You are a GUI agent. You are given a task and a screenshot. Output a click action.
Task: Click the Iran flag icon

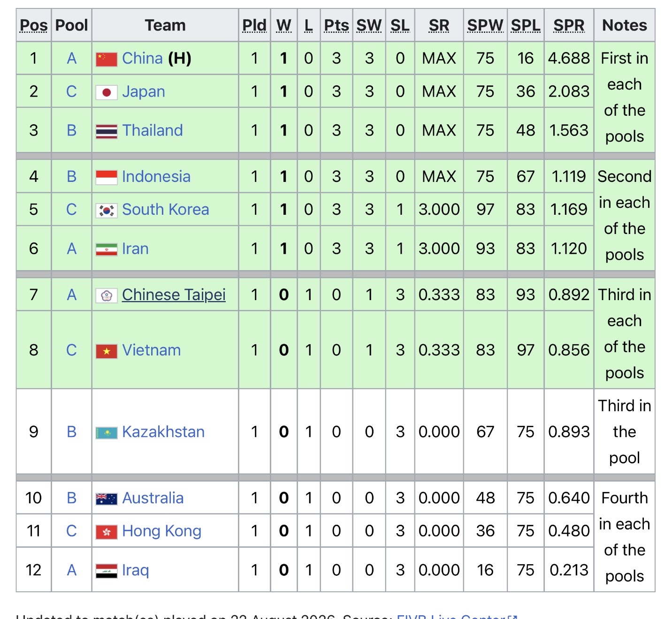pos(107,249)
